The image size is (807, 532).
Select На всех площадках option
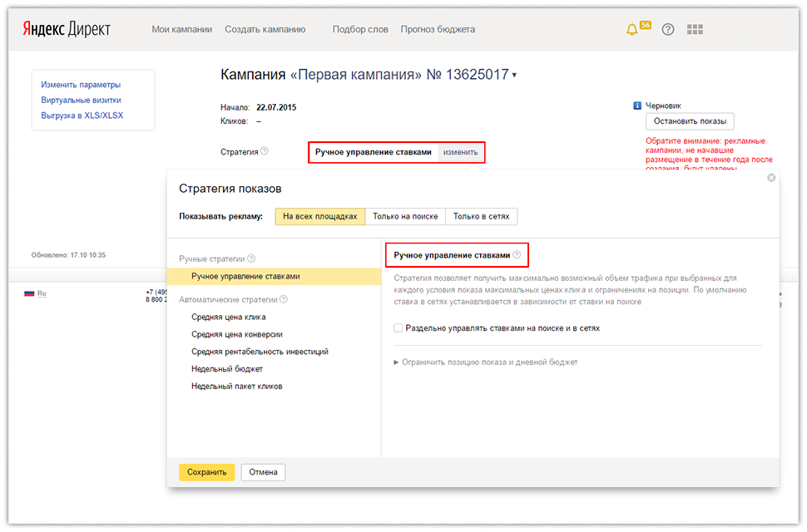coord(320,216)
